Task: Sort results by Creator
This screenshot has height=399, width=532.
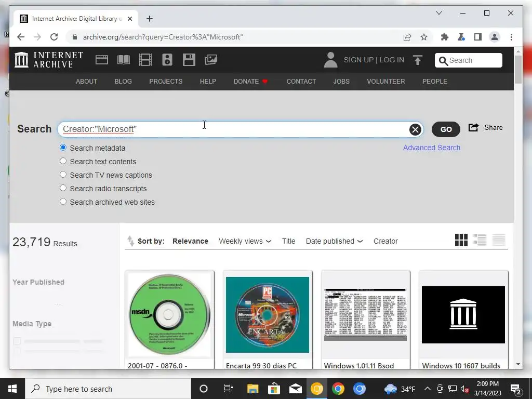Action: (x=385, y=241)
